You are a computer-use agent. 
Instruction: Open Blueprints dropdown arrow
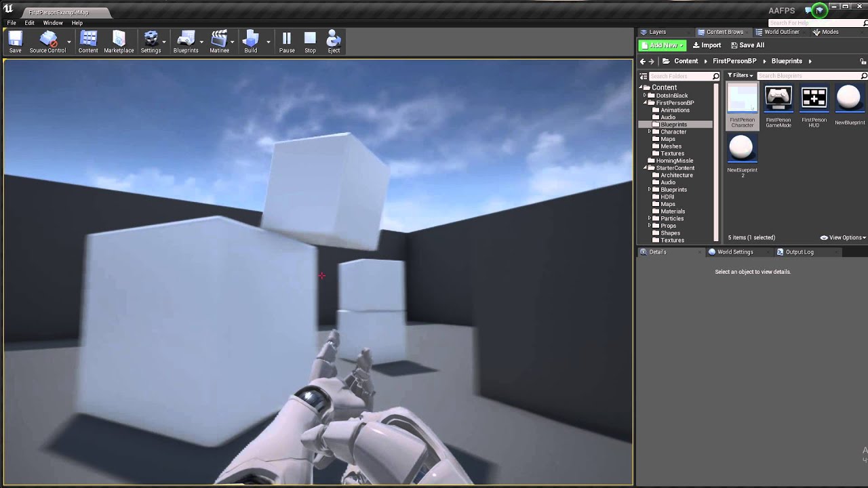click(x=201, y=41)
